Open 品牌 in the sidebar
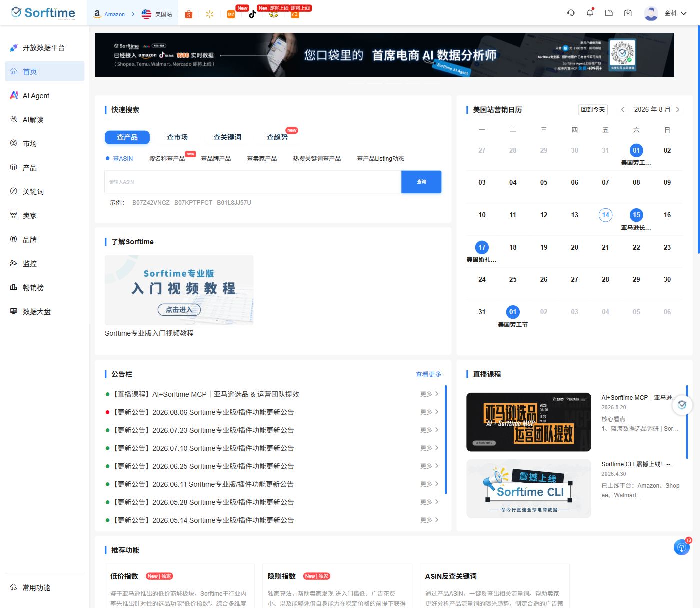 pos(44,239)
